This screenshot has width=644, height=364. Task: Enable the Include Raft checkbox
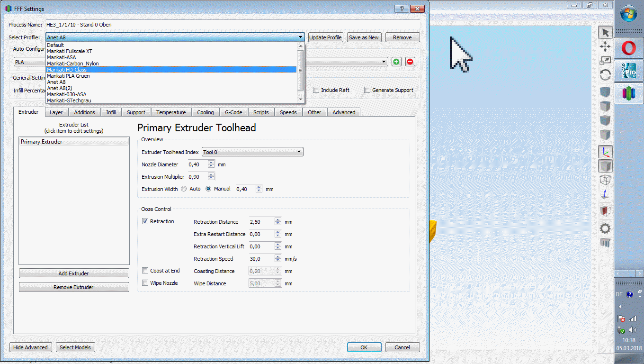(316, 90)
